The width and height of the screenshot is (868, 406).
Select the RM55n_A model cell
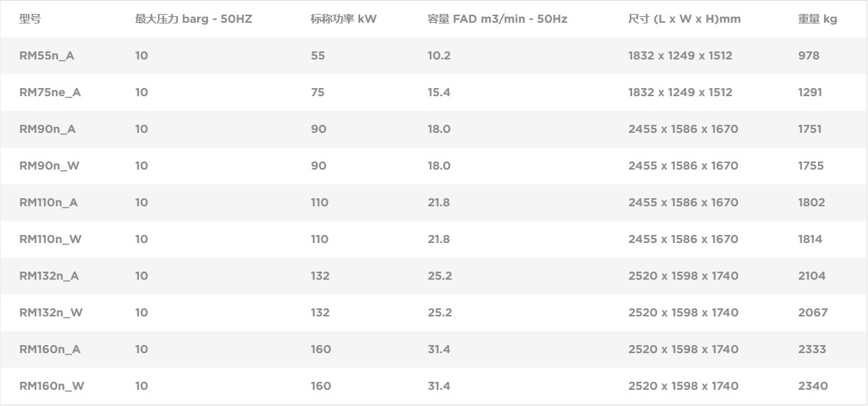pos(46,55)
